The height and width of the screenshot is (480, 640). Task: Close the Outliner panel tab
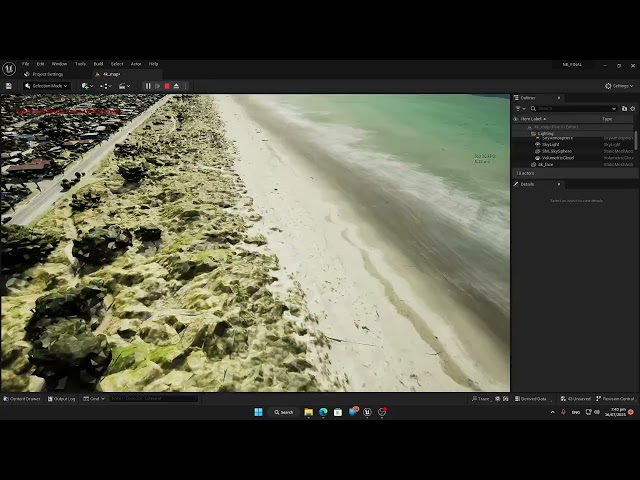559,98
